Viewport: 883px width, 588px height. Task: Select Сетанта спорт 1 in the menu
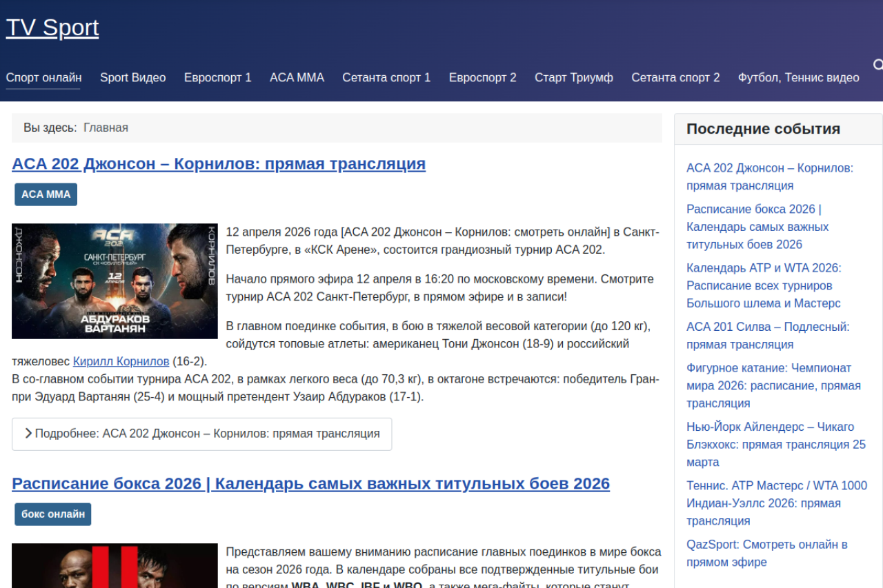[x=386, y=78]
